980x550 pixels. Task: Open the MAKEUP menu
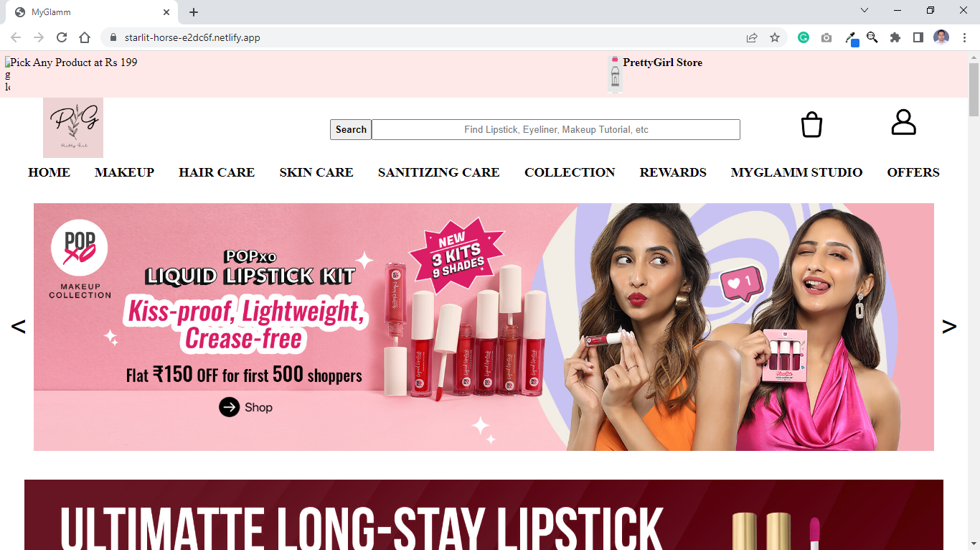pyautogui.click(x=124, y=172)
